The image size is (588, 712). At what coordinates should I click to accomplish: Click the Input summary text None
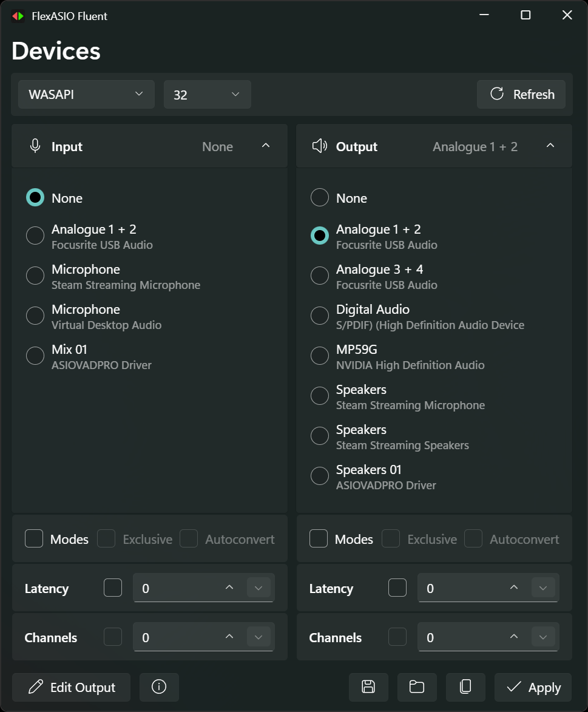[217, 147]
